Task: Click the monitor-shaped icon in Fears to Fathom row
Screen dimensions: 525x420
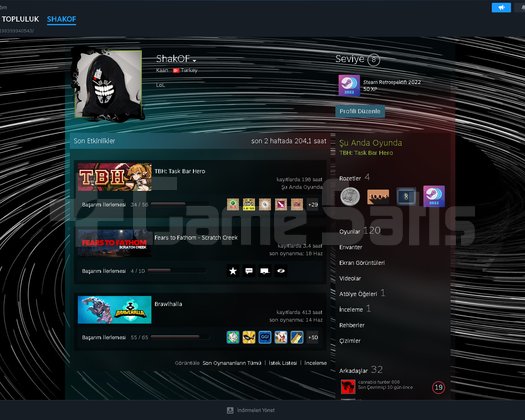Action: click(x=265, y=271)
